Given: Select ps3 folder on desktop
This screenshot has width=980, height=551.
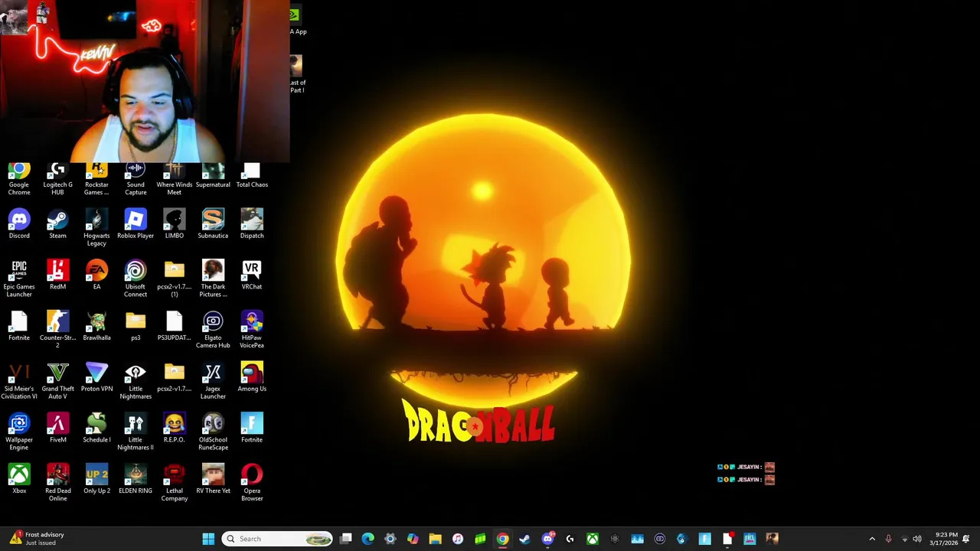Looking at the screenshot, I should [x=136, y=325].
